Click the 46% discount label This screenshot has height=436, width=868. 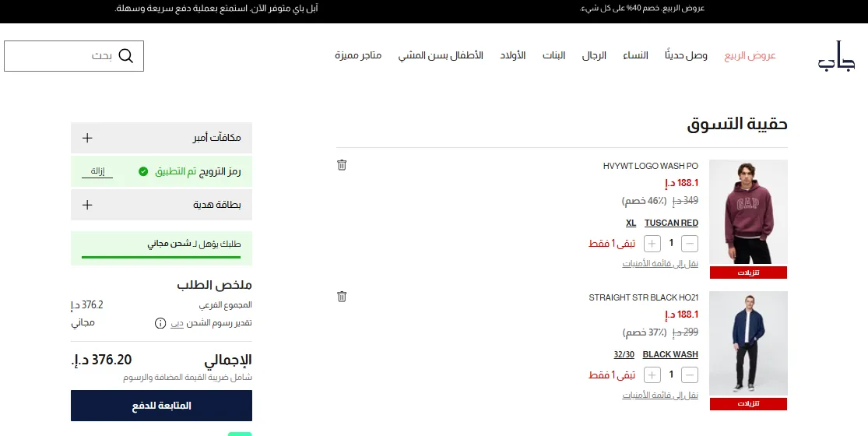coord(644,201)
